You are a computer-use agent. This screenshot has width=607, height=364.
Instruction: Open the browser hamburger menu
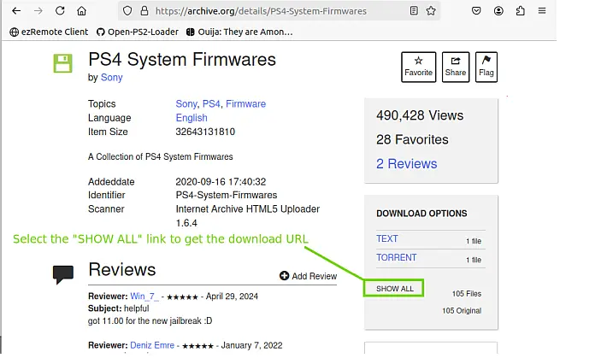point(542,11)
